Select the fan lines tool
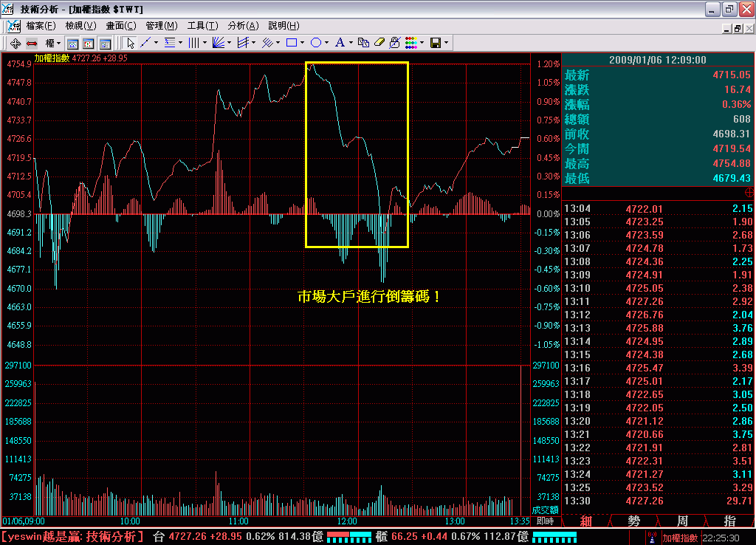The height and width of the screenshot is (545, 756). point(219,44)
